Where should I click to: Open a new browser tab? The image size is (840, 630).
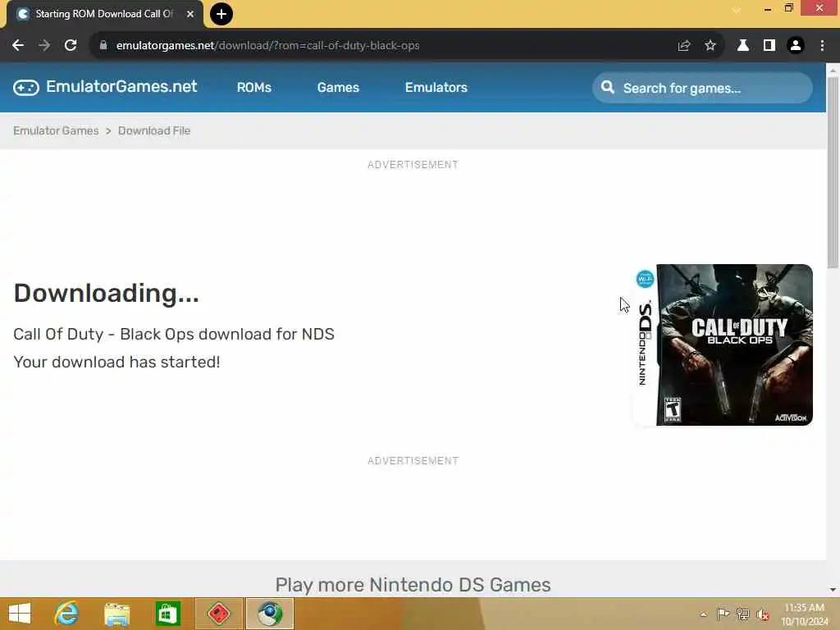221,14
